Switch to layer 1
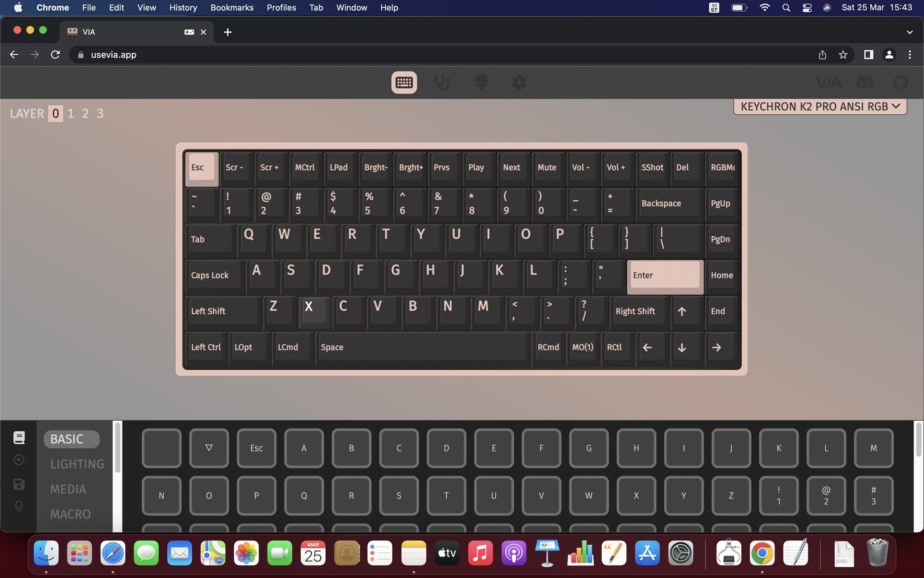Screen dimensions: 924x578 (71, 113)
